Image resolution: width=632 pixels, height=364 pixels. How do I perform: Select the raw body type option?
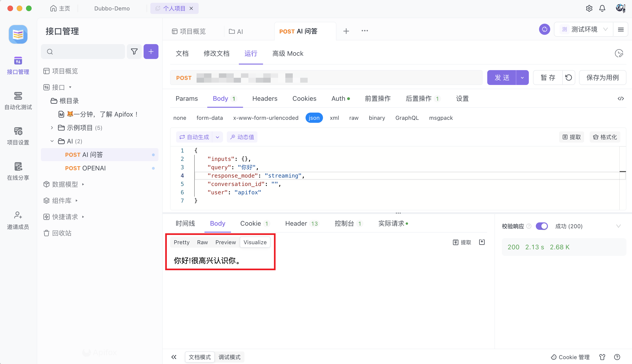[354, 118]
